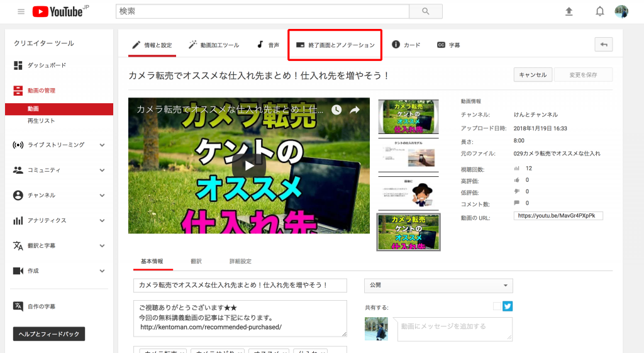This screenshot has height=353, width=644.
Task: Toggle the Twitter share checkbox
Action: 497,306
